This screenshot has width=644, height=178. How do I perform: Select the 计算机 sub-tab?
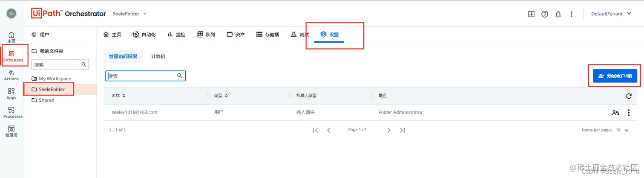click(x=158, y=56)
